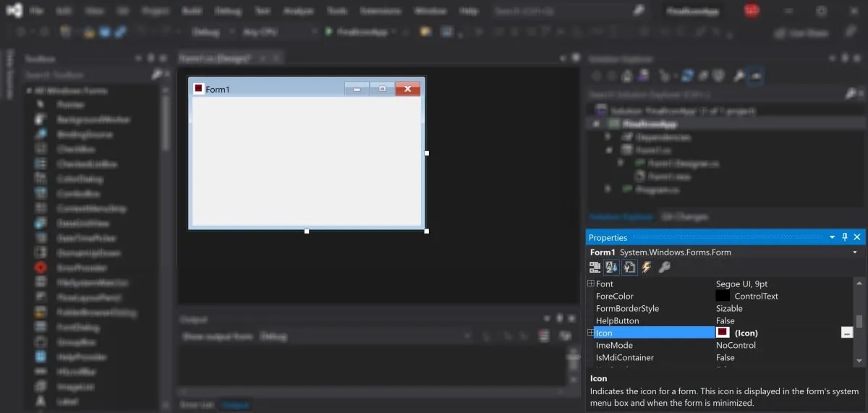The height and width of the screenshot is (413, 868).
Task: Select ComboBox control in the Toolbox
Action: (x=78, y=194)
